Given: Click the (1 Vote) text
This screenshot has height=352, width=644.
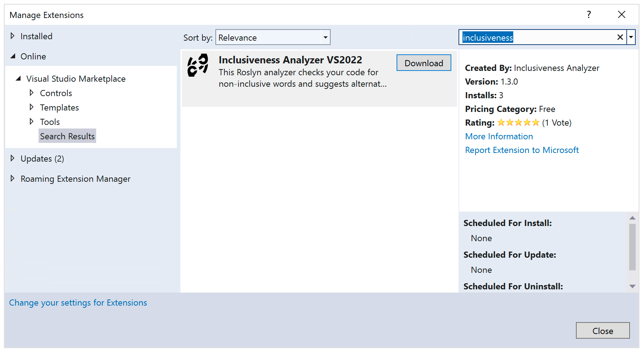Looking at the screenshot, I should [556, 123].
